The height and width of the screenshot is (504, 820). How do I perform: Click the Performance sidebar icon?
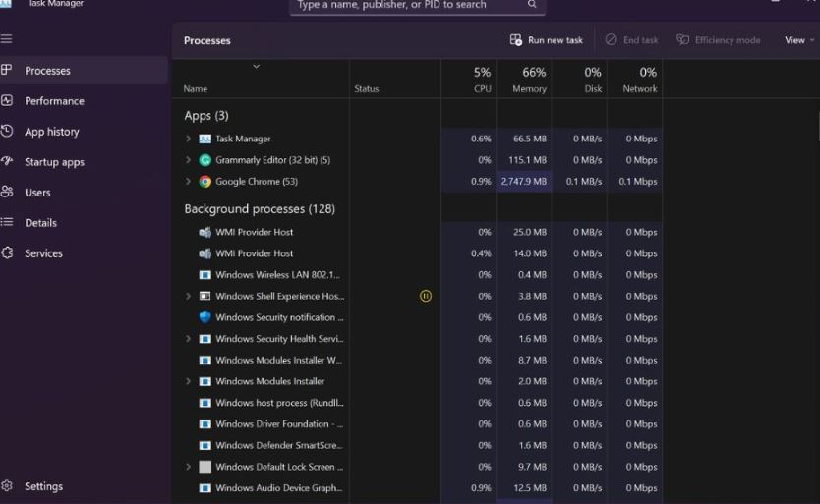[6, 100]
